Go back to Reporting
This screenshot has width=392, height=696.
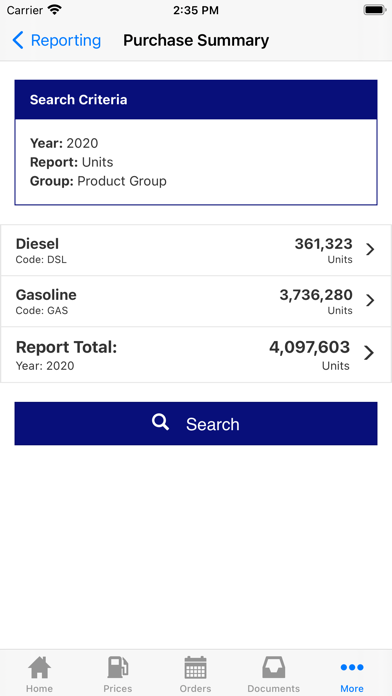(x=57, y=40)
